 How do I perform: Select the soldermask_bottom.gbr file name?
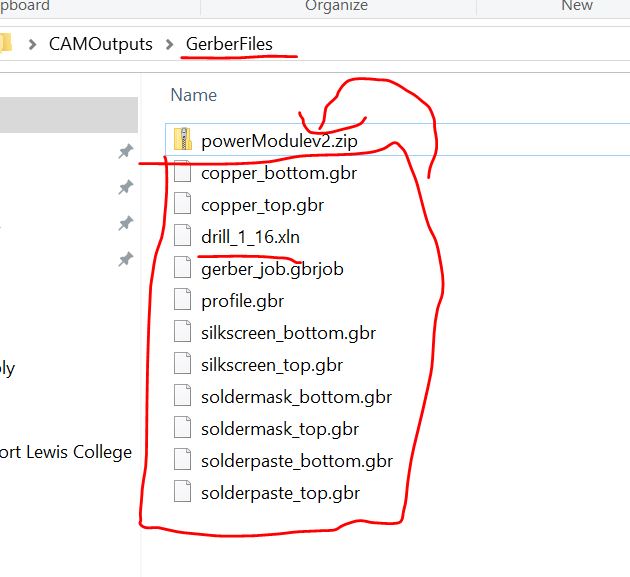[x=296, y=397]
